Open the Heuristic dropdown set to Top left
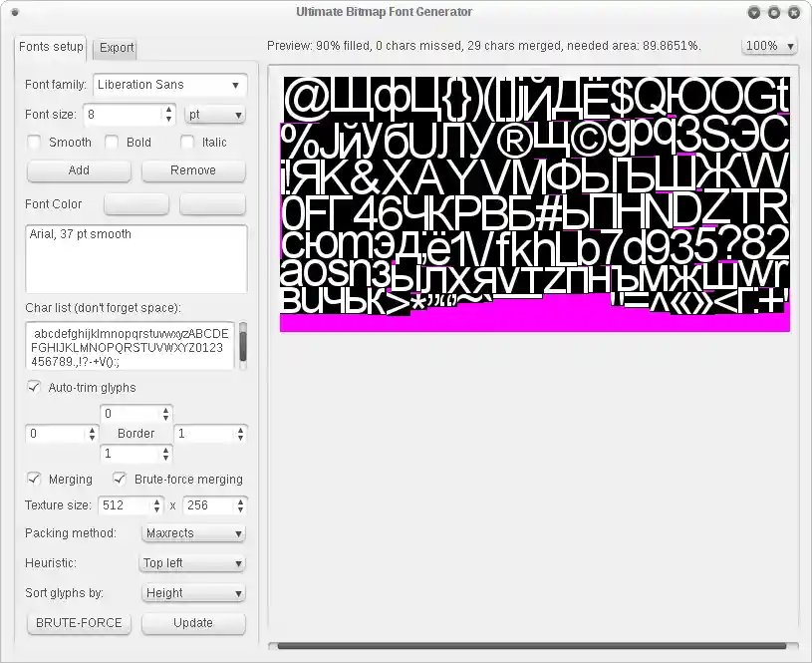The image size is (812, 663). (x=191, y=563)
